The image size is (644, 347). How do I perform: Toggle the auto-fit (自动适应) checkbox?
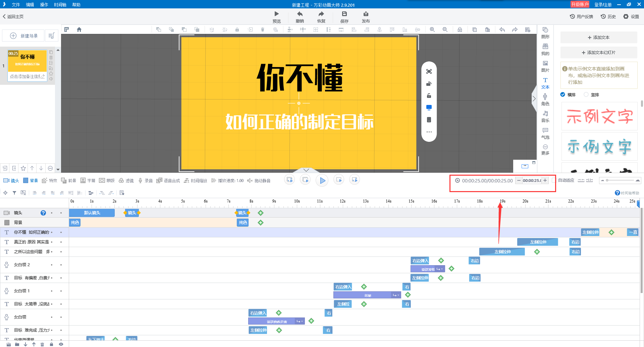(554, 180)
